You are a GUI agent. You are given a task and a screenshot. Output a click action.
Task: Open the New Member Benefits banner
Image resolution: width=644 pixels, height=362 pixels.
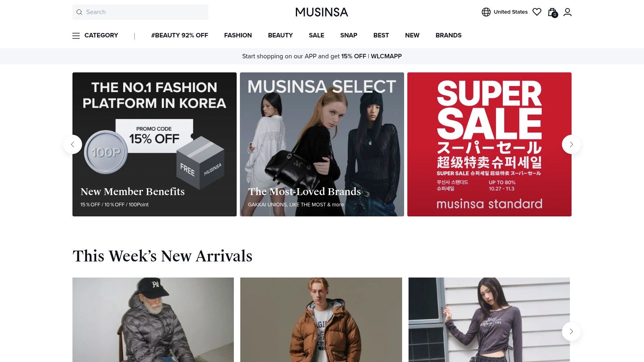pos(155,144)
